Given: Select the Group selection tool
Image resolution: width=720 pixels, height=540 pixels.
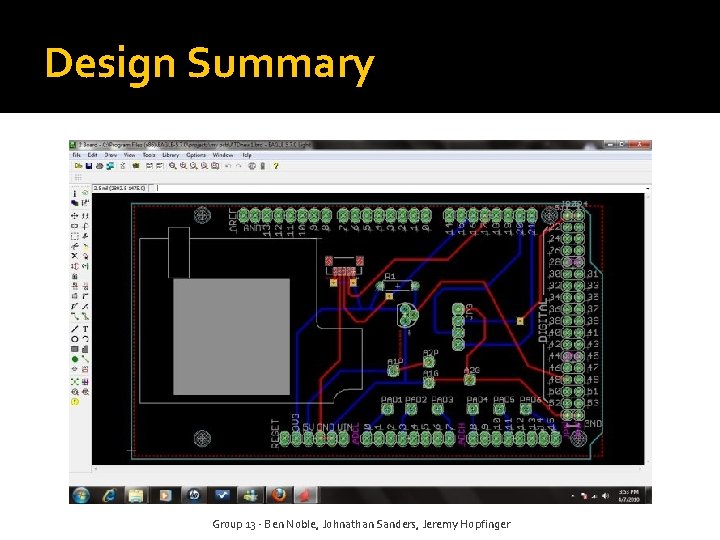Looking at the screenshot, I should pos(74,236).
